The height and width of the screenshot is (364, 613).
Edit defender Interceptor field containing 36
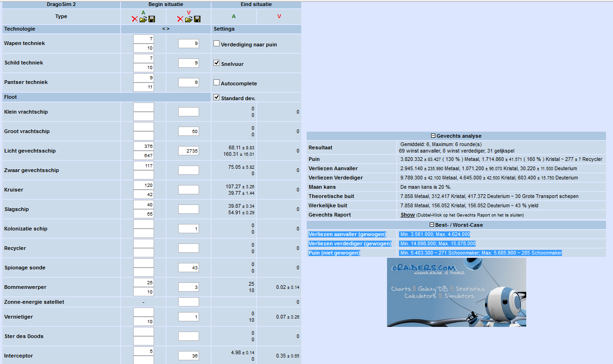(x=188, y=356)
